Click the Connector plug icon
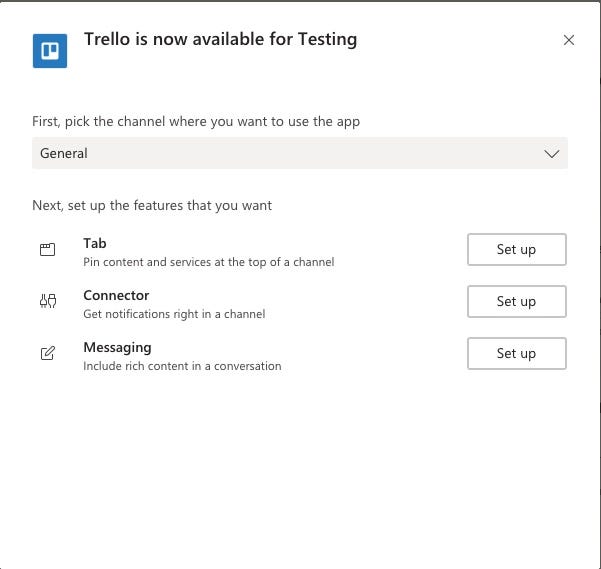Image resolution: width=601 pixels, height=569 pixels. 47,302
